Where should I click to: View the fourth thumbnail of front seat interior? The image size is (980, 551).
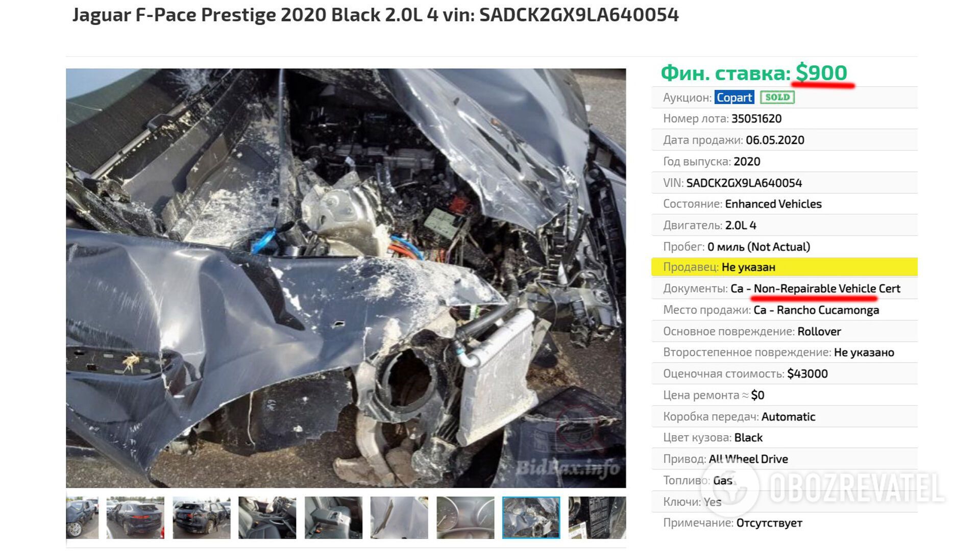[x=267, y=517]
